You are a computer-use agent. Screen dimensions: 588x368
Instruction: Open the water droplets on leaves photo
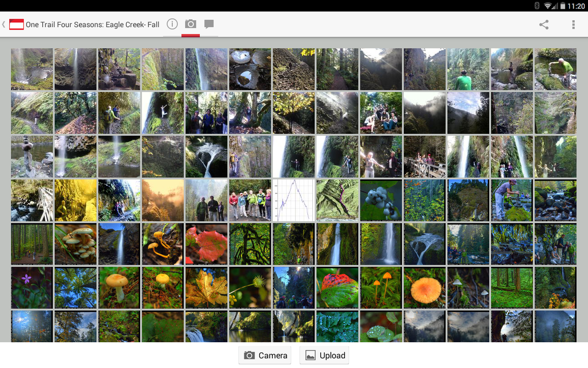tap(338, 326)
